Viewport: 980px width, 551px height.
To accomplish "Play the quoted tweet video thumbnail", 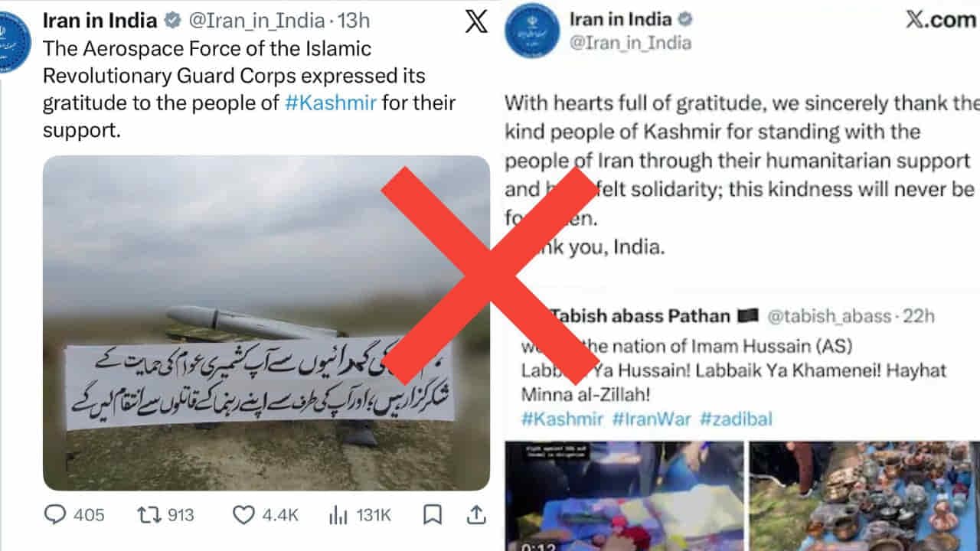I will [x=624, y=496].
